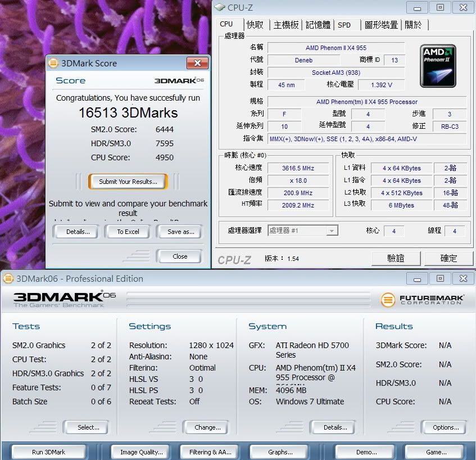Select the 記憶體 tab

pyautogui.click(x=318, y=25)
